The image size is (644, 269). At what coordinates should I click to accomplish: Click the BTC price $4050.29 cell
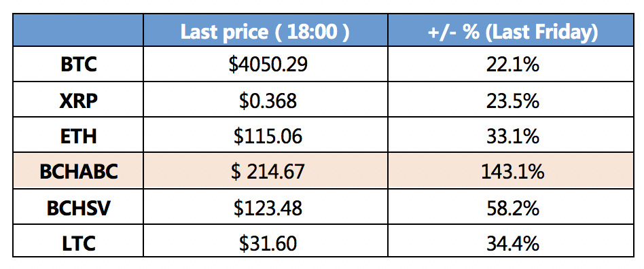click(x=266, y=64)
